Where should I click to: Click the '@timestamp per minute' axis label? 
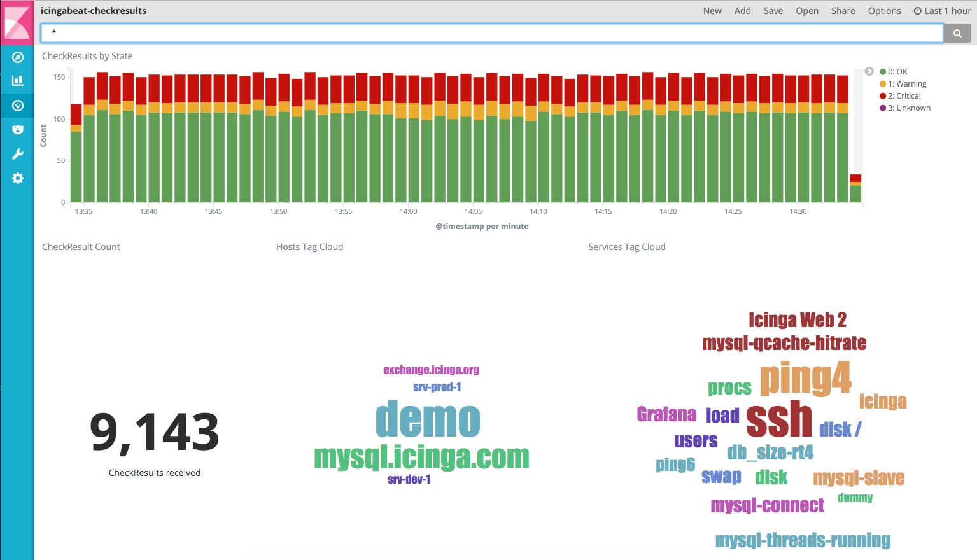(482, 227)
